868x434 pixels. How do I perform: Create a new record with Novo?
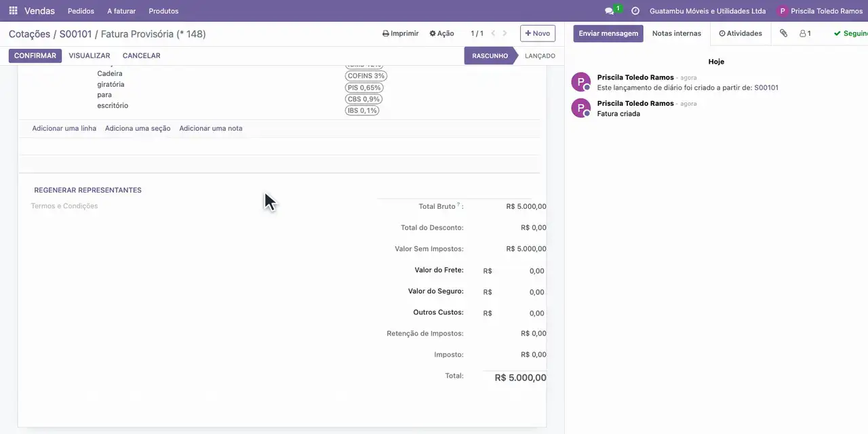tap(538, 33)
